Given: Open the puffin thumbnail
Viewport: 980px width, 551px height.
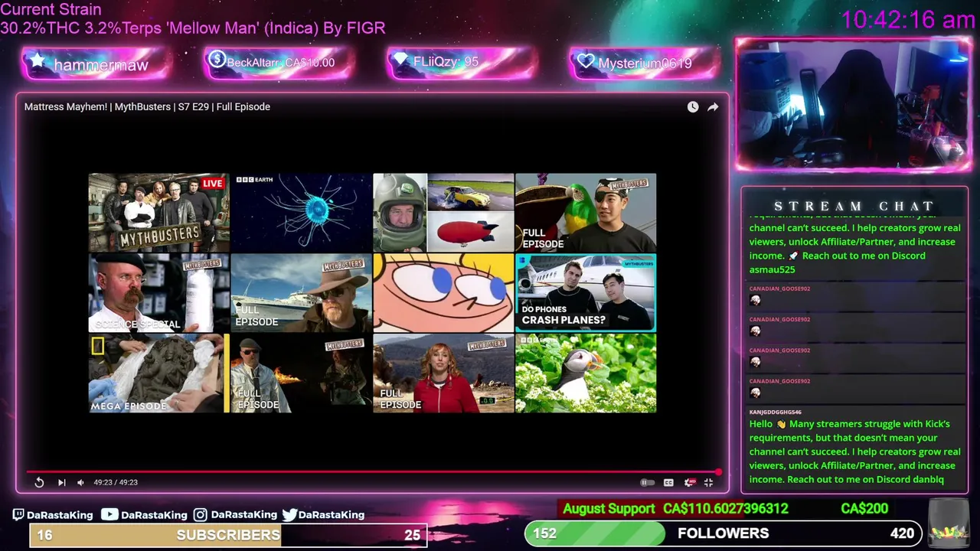Looking at the screenshot, I should 586,373.
